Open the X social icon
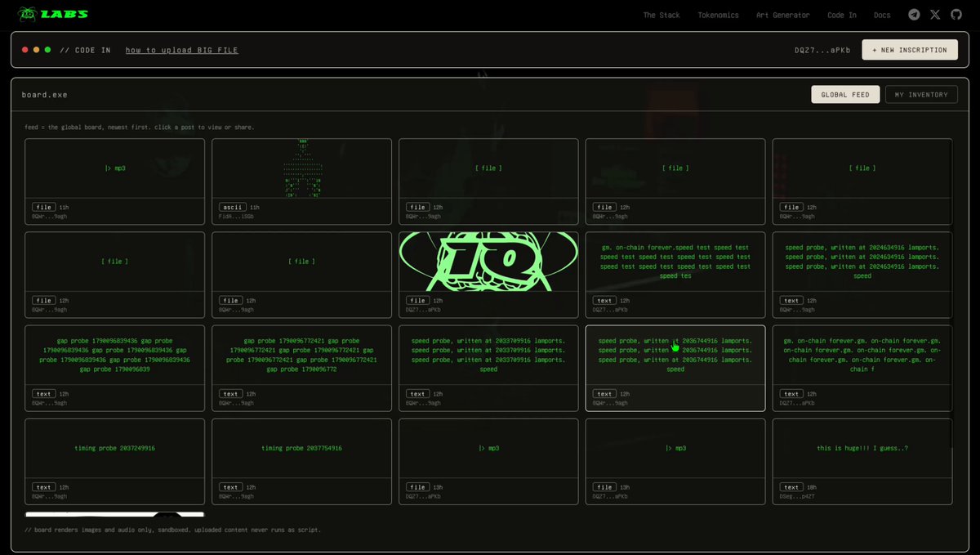The height and width of the screenshot is (555, 980). pos(935,15)
